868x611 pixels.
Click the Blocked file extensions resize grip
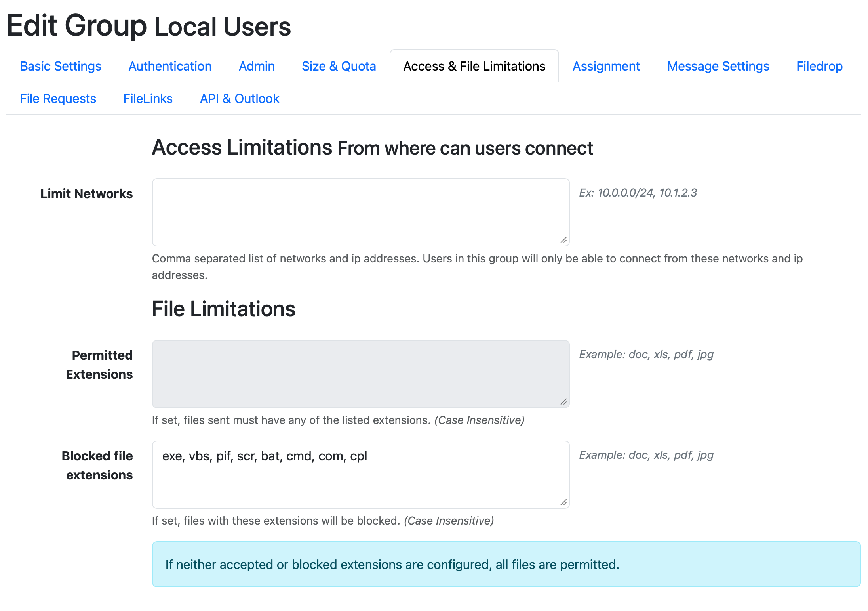563,502
